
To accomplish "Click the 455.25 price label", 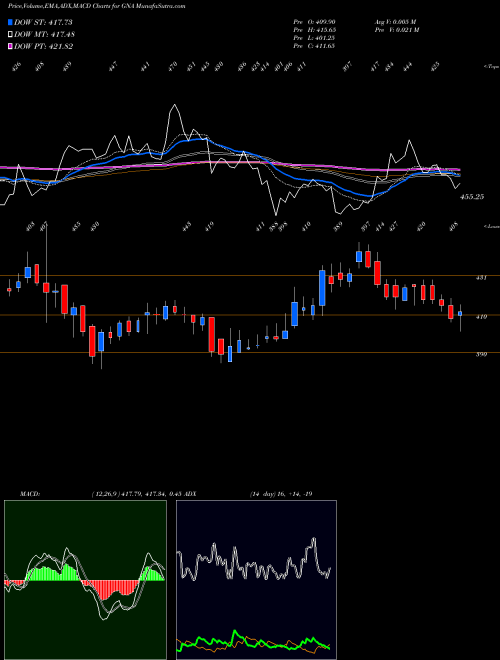I will (472, 197).
